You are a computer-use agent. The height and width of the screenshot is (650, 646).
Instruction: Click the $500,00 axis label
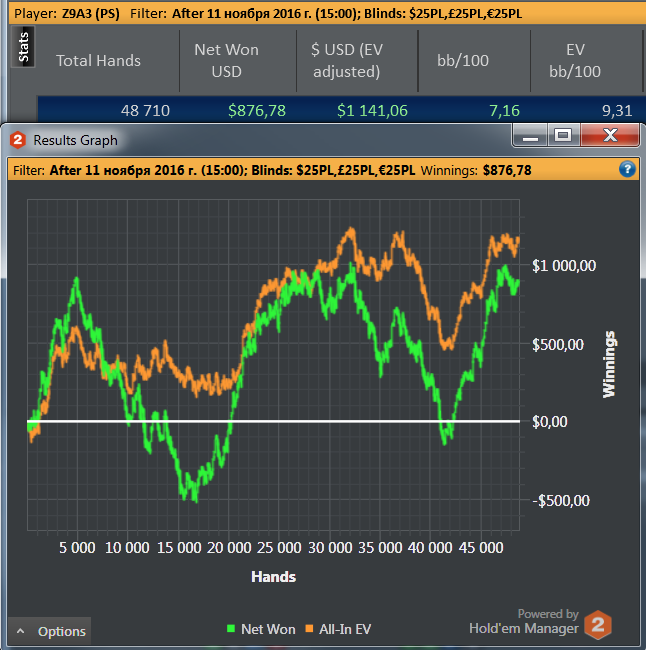click(558, 344)
